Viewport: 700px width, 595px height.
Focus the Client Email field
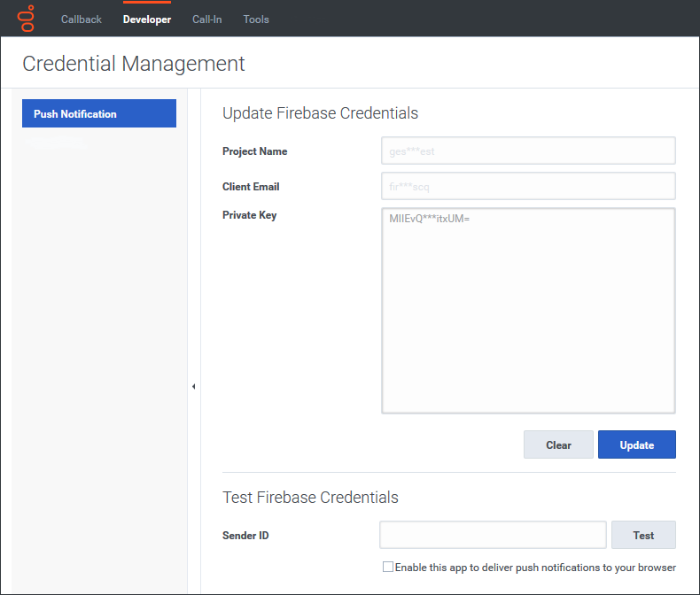[528, 187]
